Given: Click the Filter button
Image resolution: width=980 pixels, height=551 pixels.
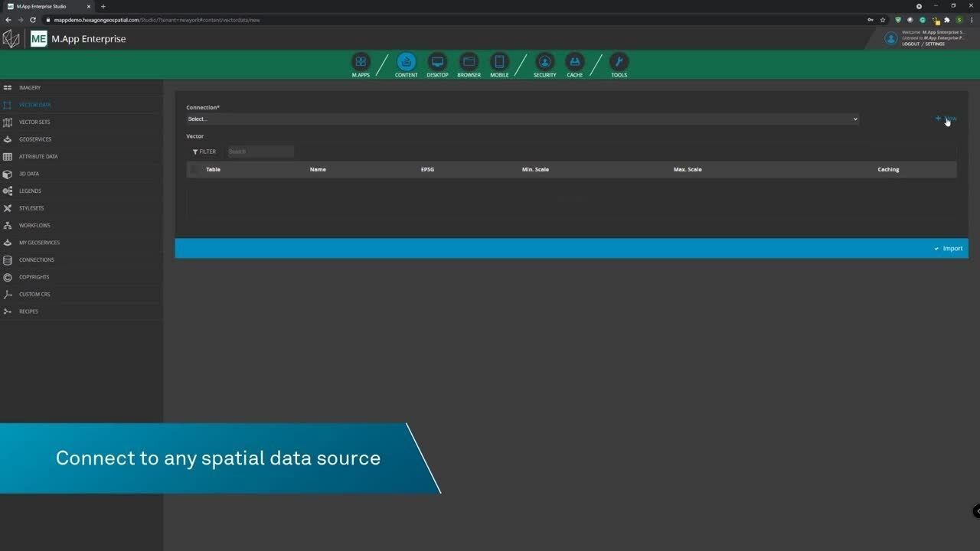Looking at the screenshot, I should (x=204, y=152).
